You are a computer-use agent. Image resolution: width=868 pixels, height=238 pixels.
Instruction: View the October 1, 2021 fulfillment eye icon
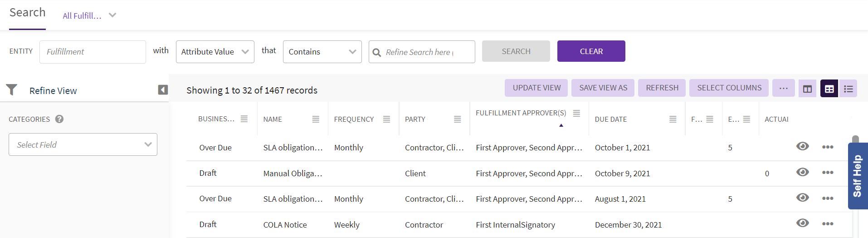(803, 146)
